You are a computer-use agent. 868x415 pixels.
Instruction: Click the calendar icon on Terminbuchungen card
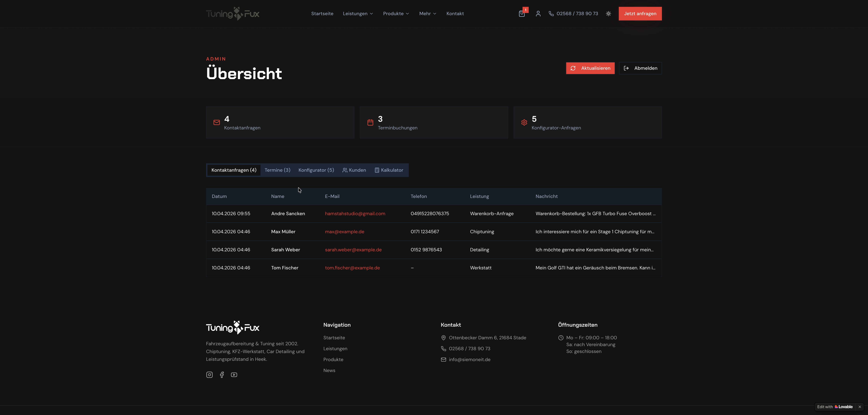pyautogui.click(x=370, y=123)
